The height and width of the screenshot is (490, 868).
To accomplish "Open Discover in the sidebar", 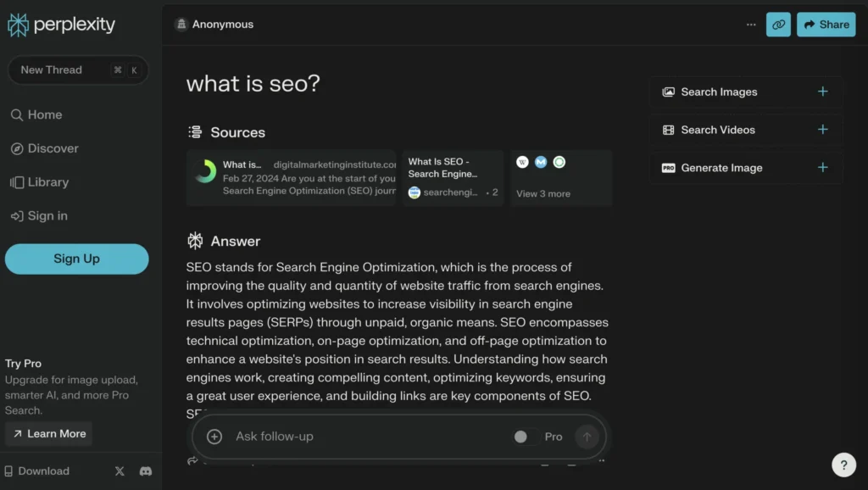I will (53, 148).
